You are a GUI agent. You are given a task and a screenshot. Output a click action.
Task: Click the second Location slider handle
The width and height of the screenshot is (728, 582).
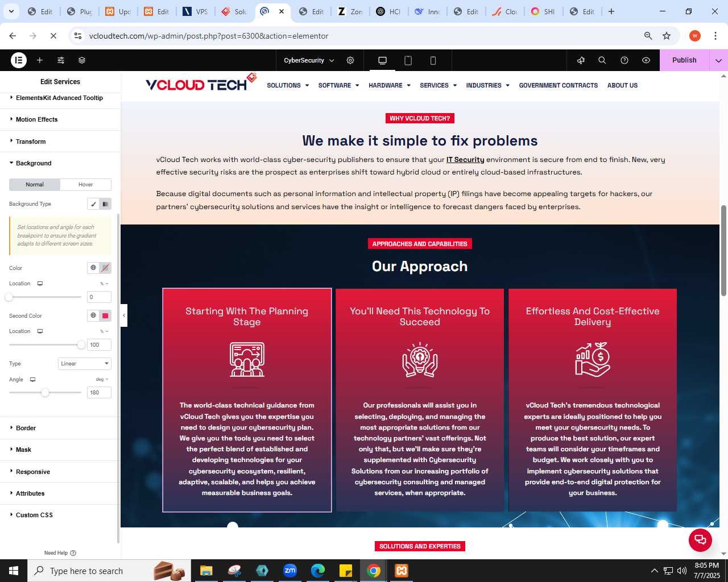(81, 344)
